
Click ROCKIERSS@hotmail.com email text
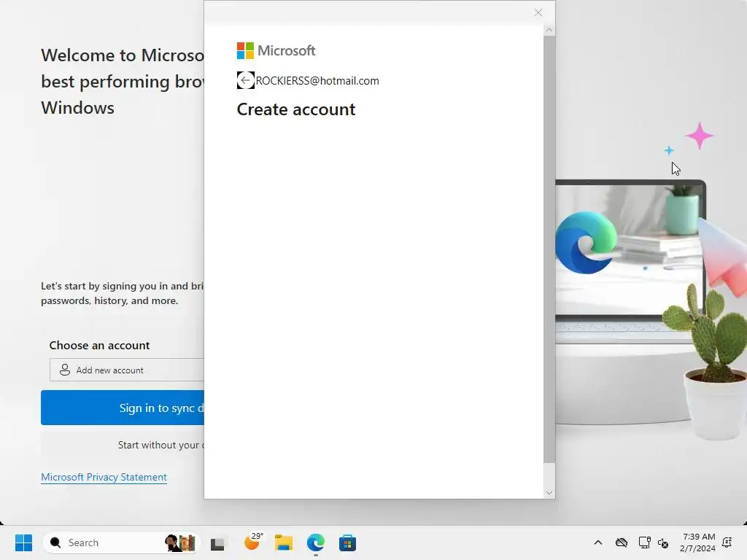pos(317,81)
